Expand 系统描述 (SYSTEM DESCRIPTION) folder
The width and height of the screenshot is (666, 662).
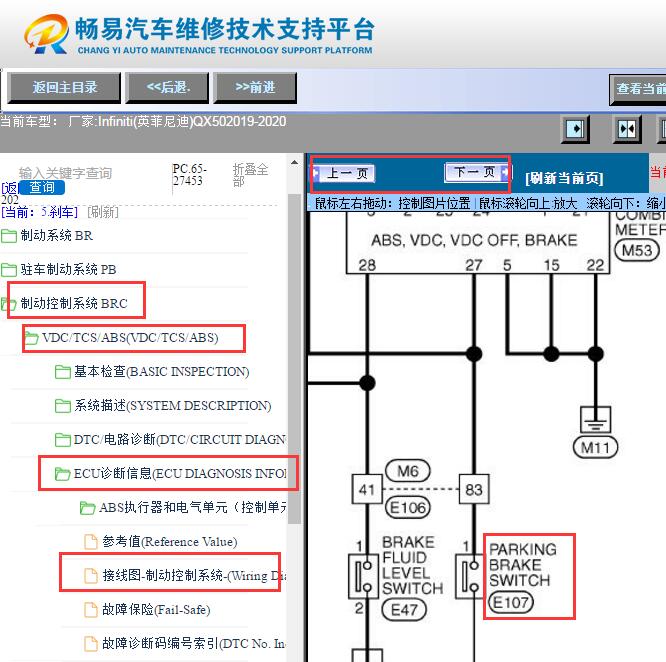172,406
